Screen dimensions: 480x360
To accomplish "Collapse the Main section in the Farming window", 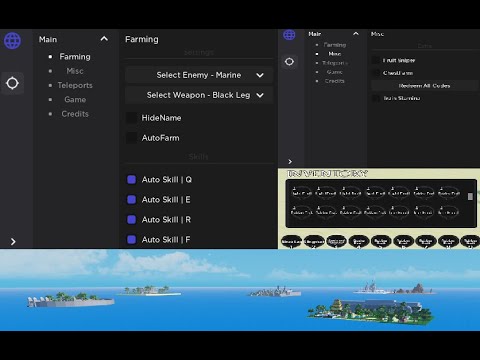I will pos(104,39).
